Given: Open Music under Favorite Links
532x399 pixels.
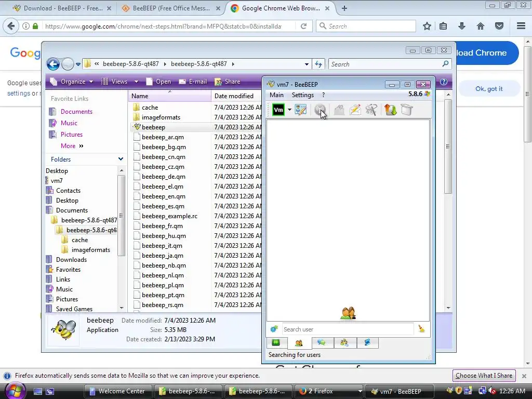Looking at the screenshot, I should point(69,123).
